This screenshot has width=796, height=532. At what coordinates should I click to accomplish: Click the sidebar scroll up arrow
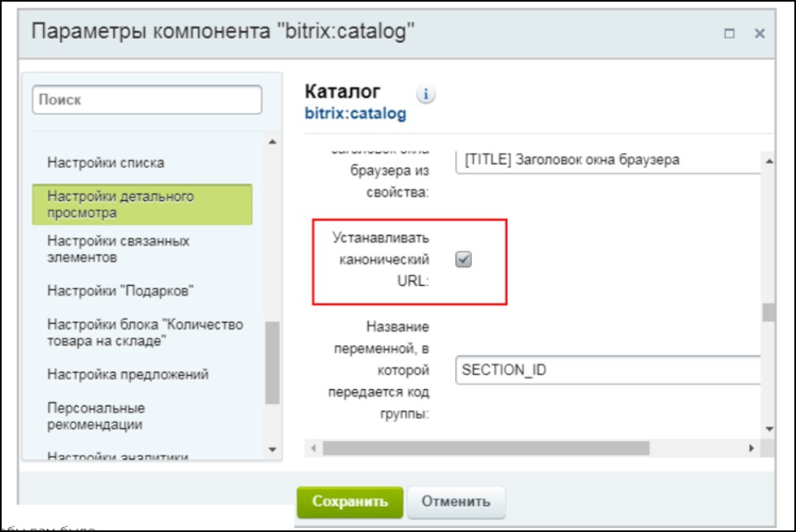(x=273, y=142)
